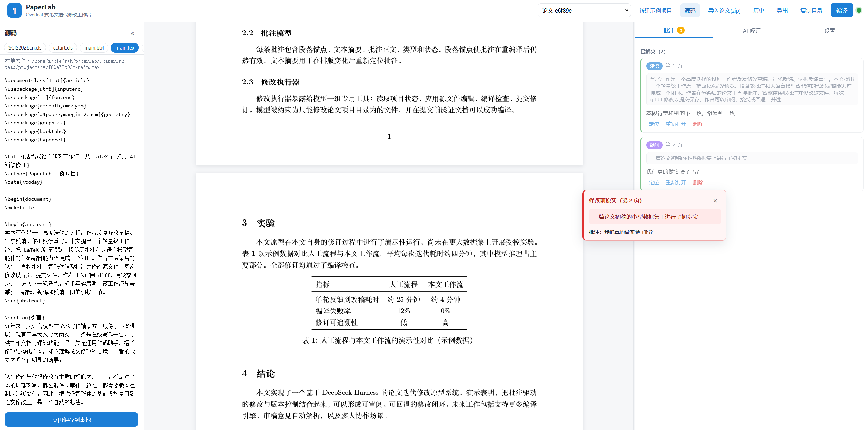Click 新建示例项目 button
The width and height of the screenshot is (868, 430).
[655, 11]
